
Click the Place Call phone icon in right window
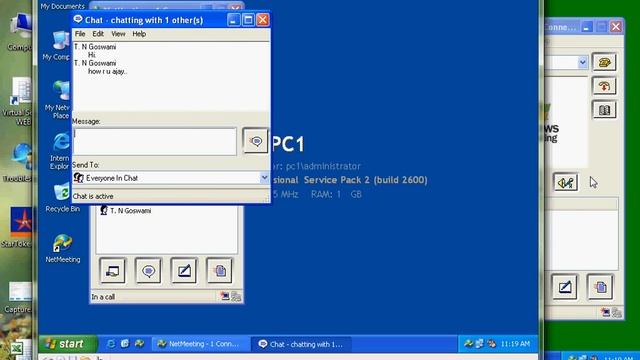[x=604, y=62]
